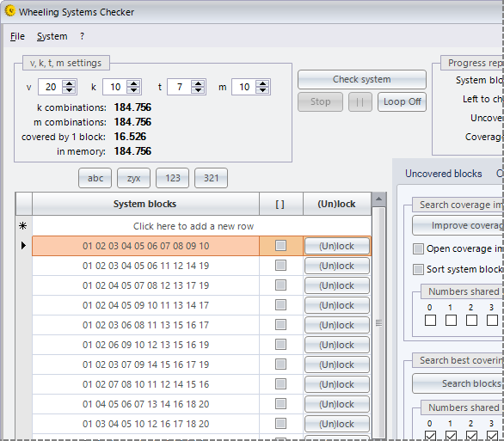Enable Open coverage checkbox

click(418, 248)
